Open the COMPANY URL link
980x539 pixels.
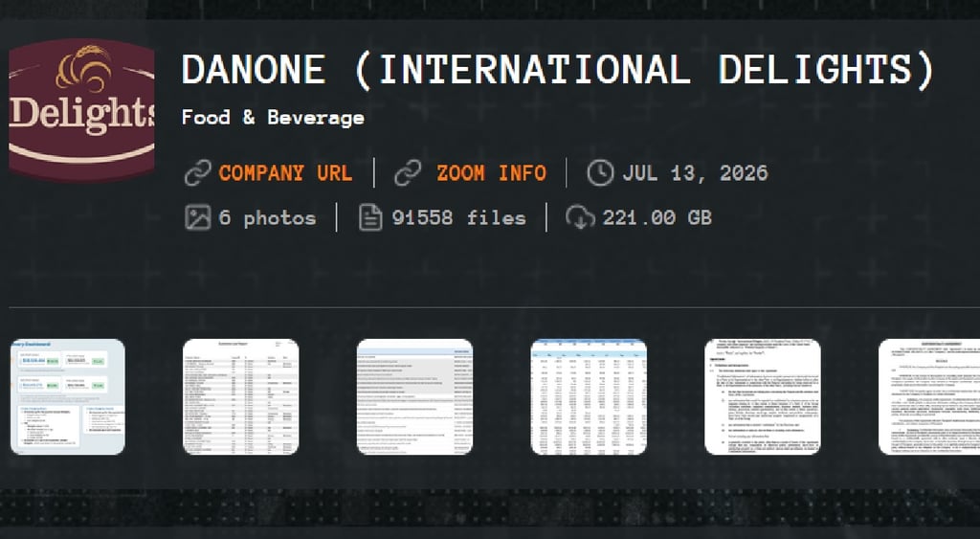click(x=285, y=173)
